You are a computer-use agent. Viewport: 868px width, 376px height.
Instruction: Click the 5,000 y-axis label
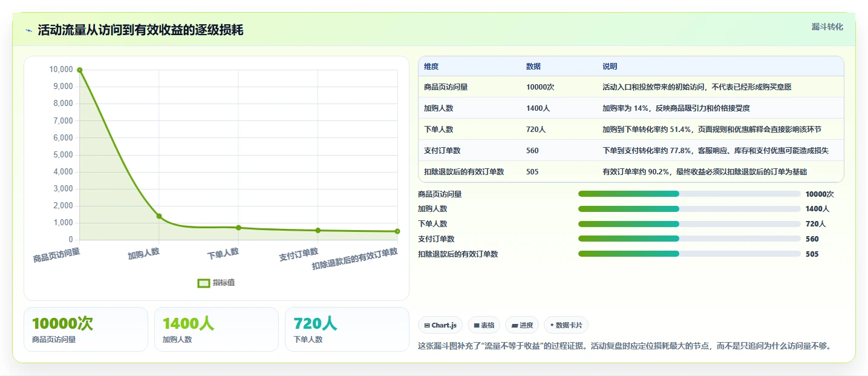click(x=62, y=155)
